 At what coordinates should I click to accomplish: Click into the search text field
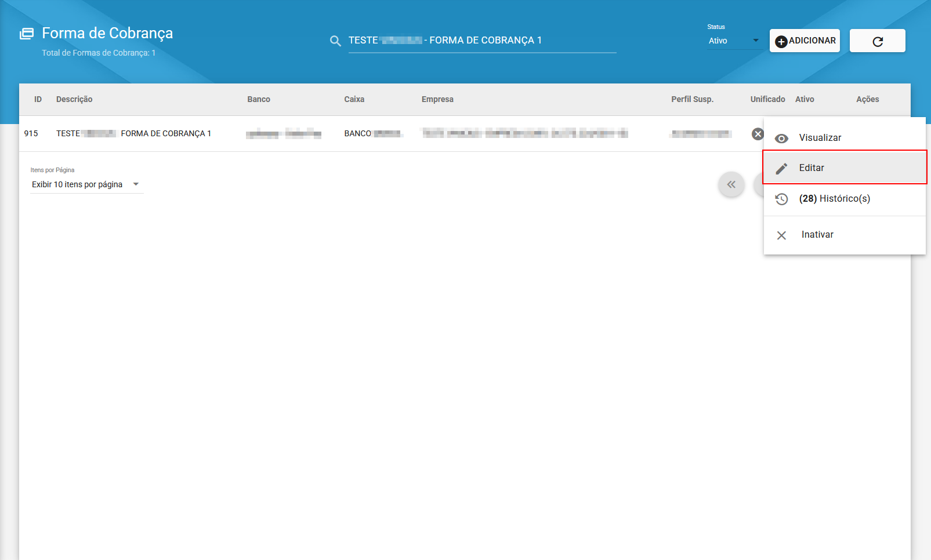tap(481, 41)
